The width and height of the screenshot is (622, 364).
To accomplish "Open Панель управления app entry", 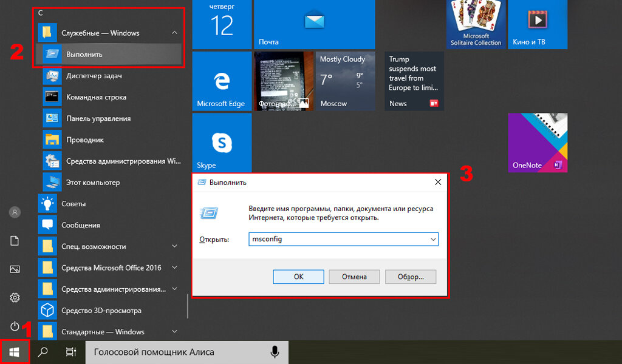I will point(109,118).
